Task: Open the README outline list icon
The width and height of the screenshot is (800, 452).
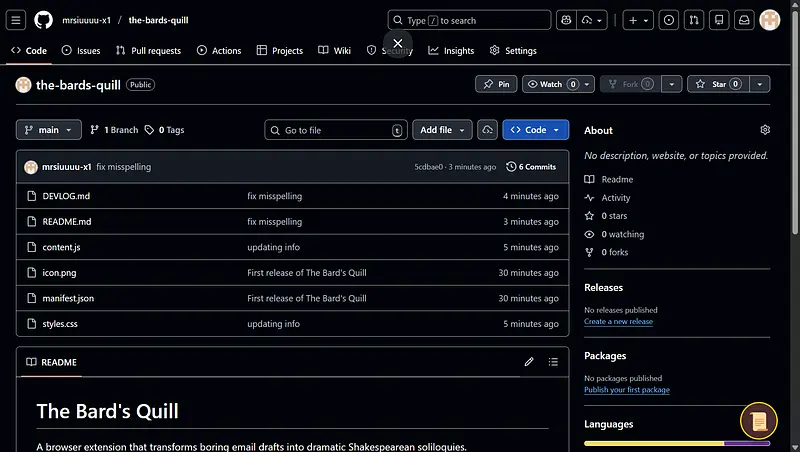Action: (553, 362)
